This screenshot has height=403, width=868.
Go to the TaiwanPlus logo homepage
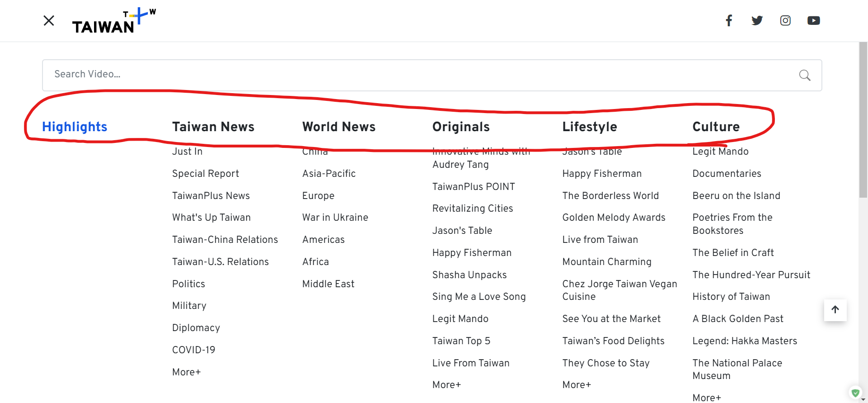[x=114, y=21]
